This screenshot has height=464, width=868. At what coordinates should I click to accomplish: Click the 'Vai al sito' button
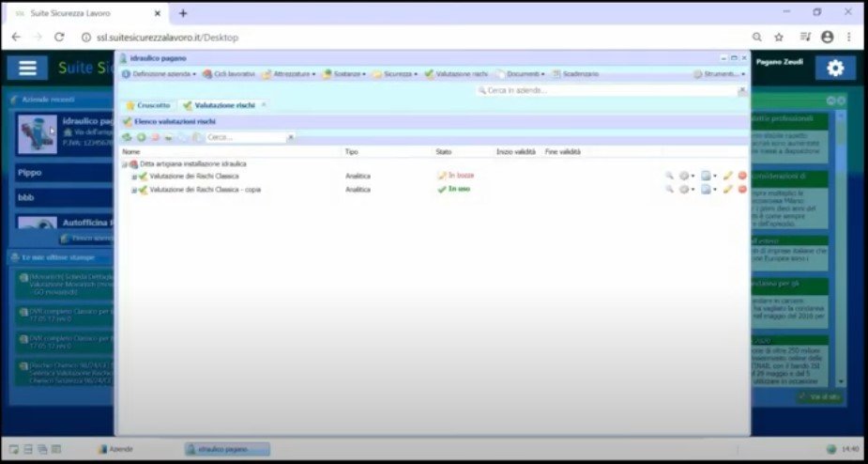pos(816,397)
